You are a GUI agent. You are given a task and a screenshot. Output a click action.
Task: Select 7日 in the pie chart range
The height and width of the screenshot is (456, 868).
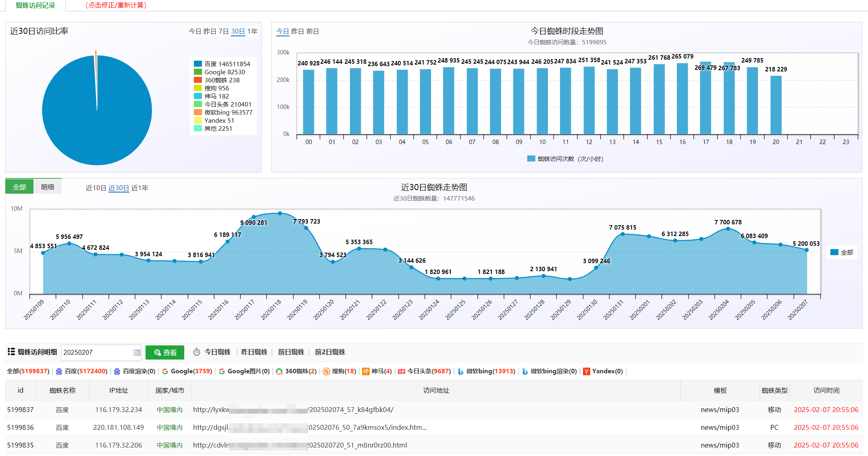pos(223,31)
